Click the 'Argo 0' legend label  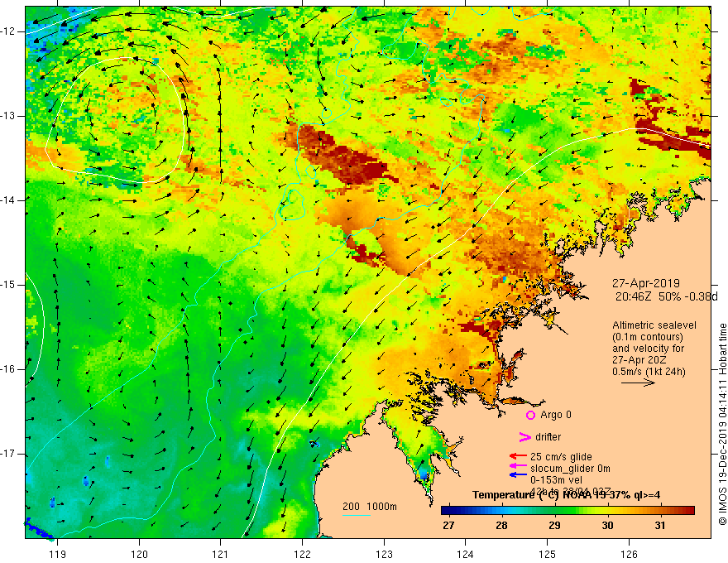[x=556, y=415]
